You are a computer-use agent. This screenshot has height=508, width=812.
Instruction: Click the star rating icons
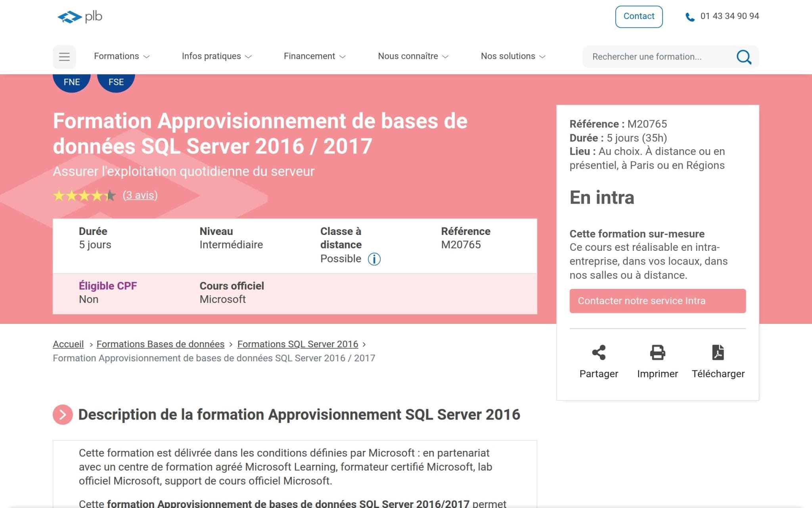(84, 195)
